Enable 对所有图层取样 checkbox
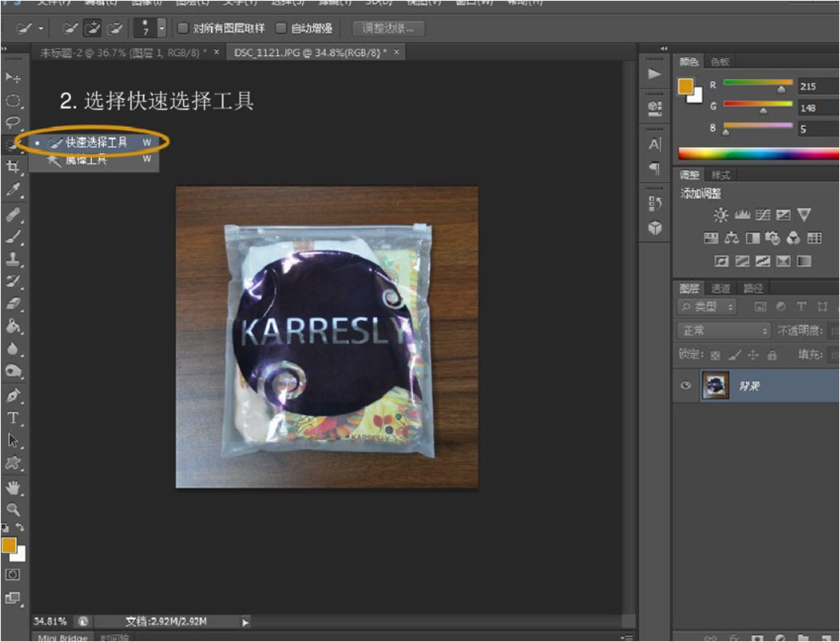840x642 pixels. [x=183, y=28]
